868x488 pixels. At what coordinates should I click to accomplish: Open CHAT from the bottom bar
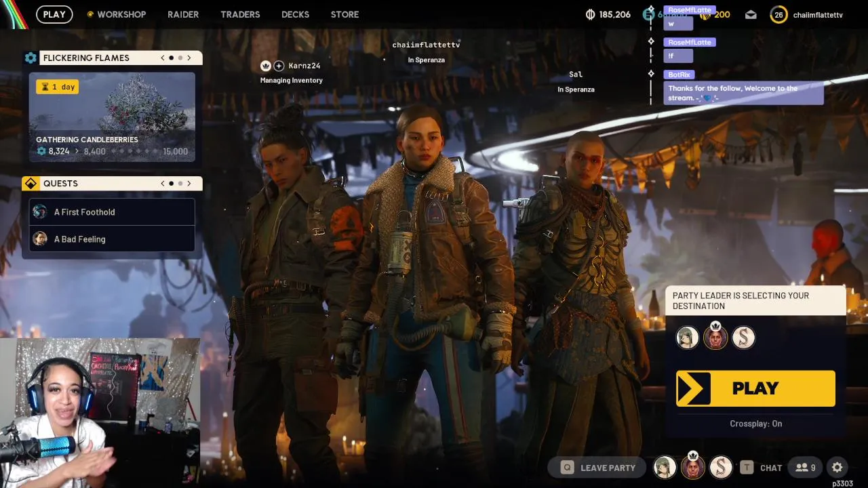pos(762,468)
